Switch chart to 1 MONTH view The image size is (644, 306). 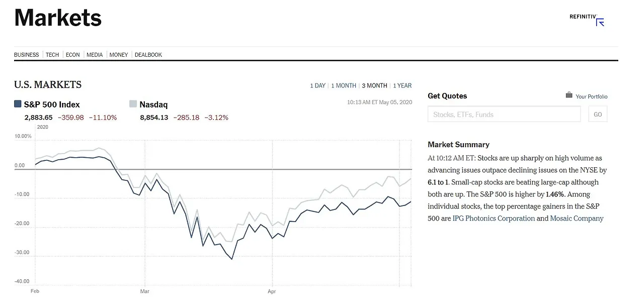pos(344,85)
